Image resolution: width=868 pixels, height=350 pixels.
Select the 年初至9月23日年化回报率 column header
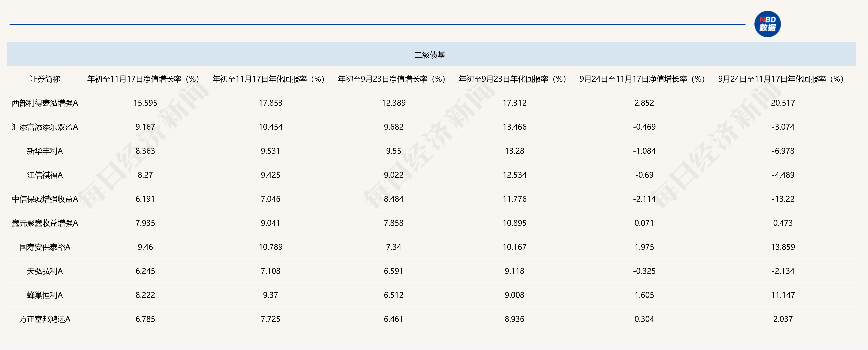pos(513,79)
